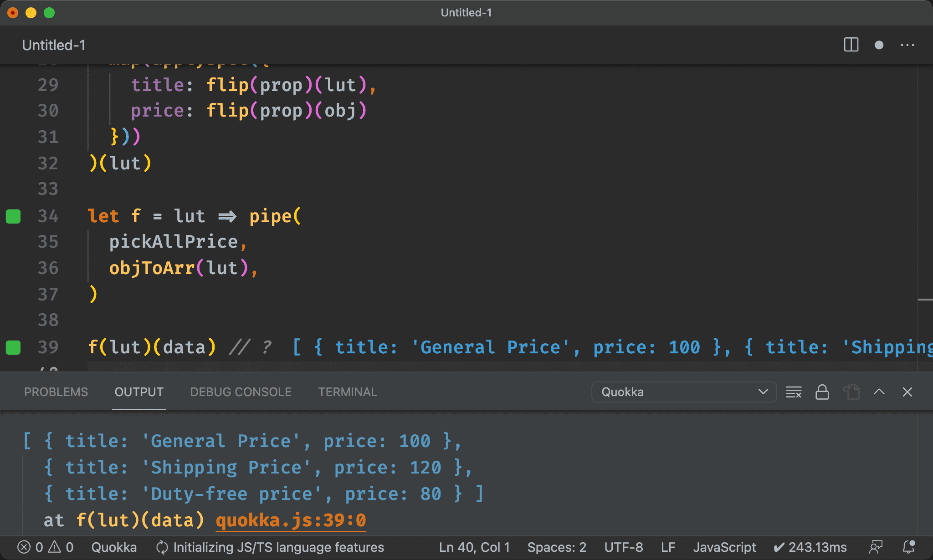Viewport: 933px width, 560px height.
Task: Switch to the PROBLEMS tab
Action: 56,392
